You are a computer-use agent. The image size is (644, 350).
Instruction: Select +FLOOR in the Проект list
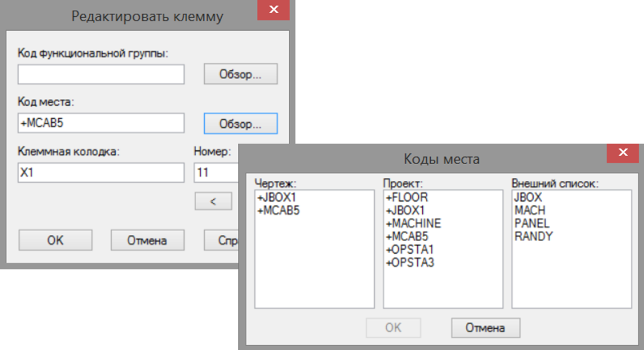coord(407,197)
